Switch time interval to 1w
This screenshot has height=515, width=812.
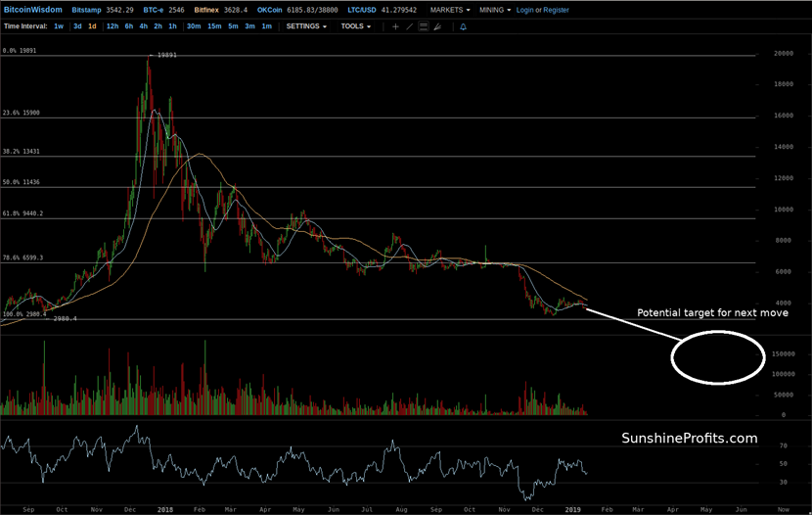click(x=59, y=26)
